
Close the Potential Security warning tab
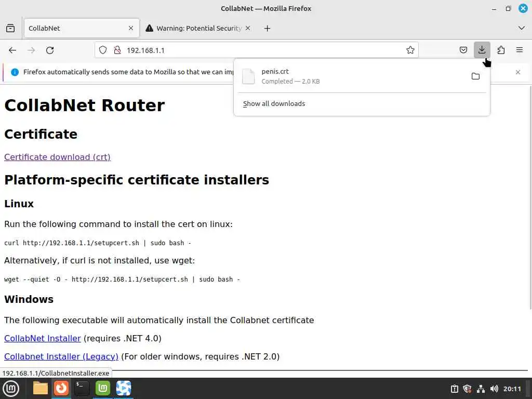tap(248, 28)
